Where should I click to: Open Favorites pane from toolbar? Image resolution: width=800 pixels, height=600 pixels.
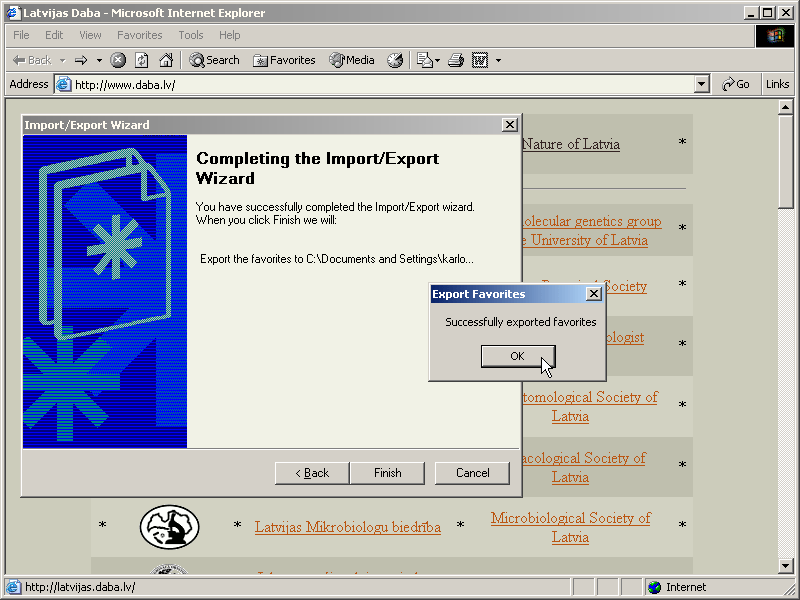(284, 60)
